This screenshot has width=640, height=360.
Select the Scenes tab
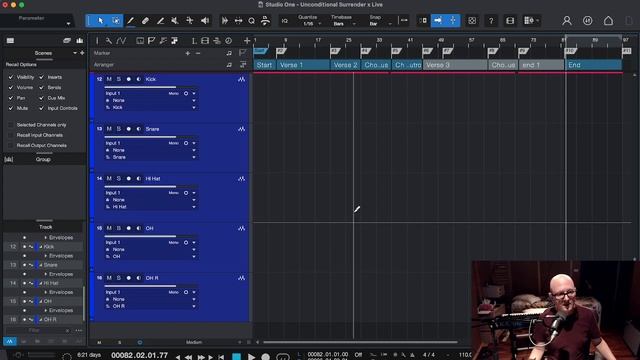[43, 53]
